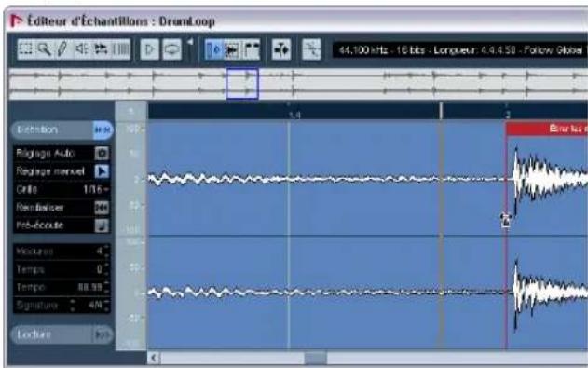Image resolution: width=588 pixels, height=368 pixels.
Task: Click the Réglage Auto button icon
Action: (x=102, y=154)
